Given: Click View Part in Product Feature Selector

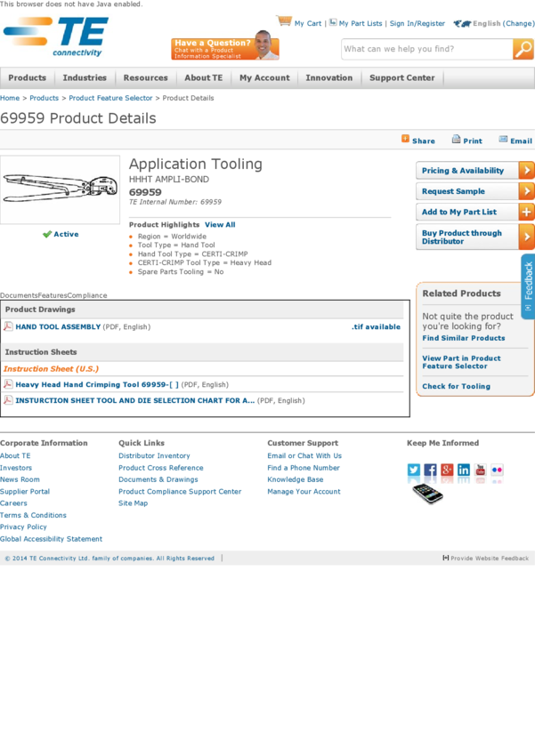Looking at the screenshot, I should [461, 362].
